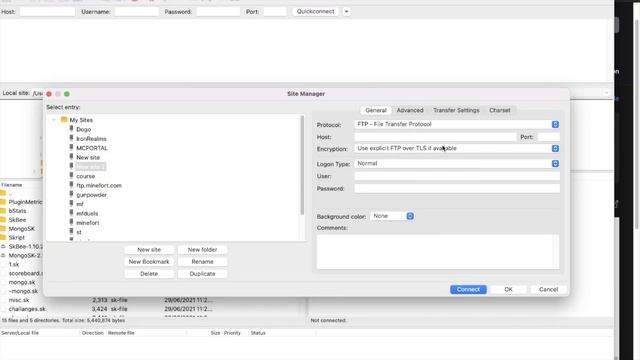Click the Site Manager Port field
The width and height of the screenshot is (640, 360).
coord(549,137)
